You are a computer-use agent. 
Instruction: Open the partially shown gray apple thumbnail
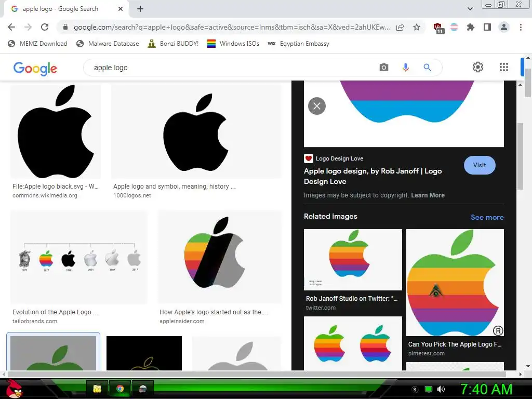pos(237,353)
